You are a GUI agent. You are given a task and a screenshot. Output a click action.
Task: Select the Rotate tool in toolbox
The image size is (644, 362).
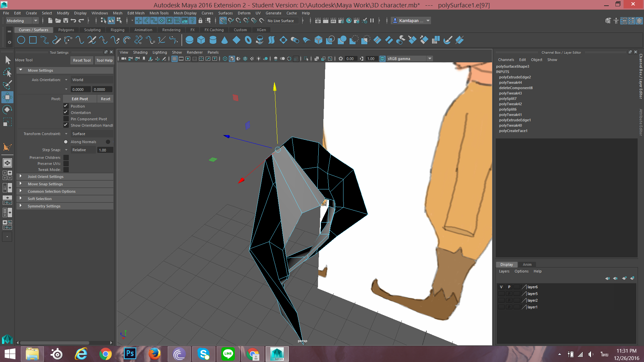tap(7, 110)
